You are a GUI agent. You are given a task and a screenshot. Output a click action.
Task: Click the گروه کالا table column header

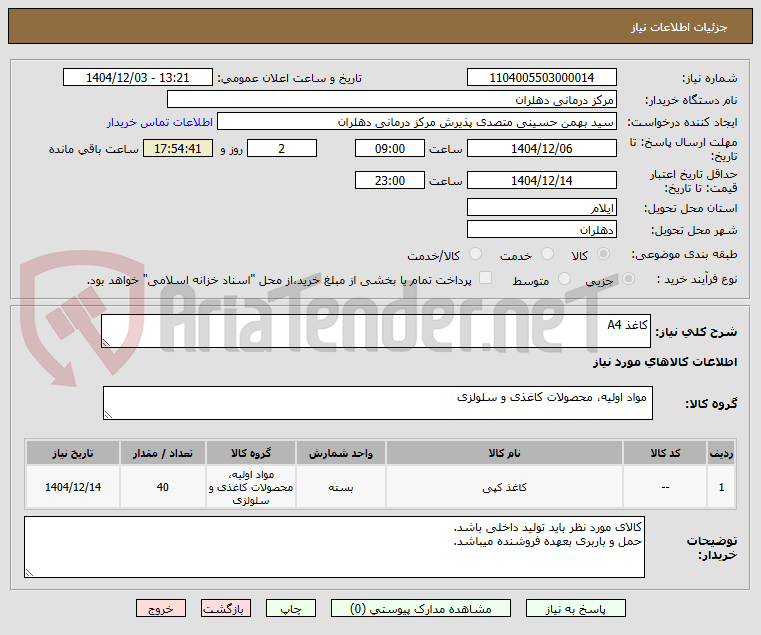click(x=251, y=453)
